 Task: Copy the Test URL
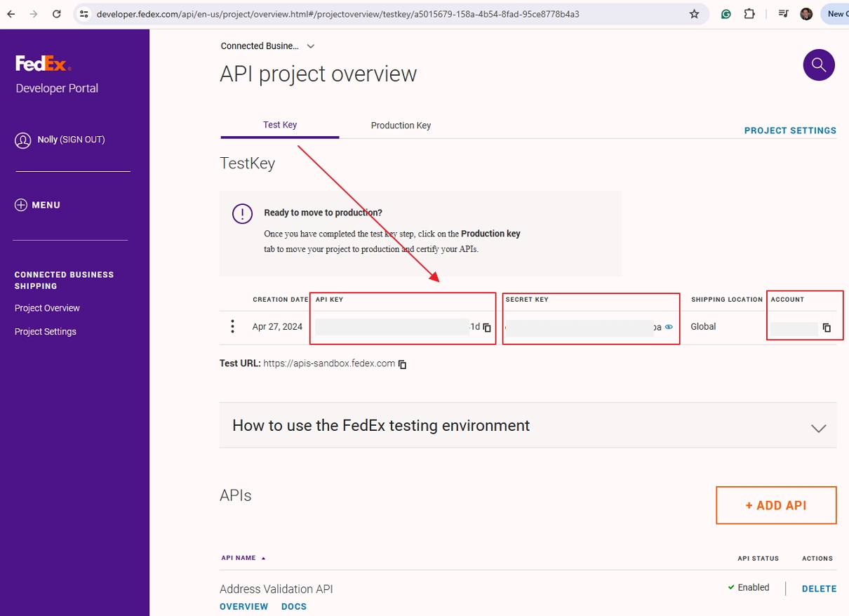(402, 364)
